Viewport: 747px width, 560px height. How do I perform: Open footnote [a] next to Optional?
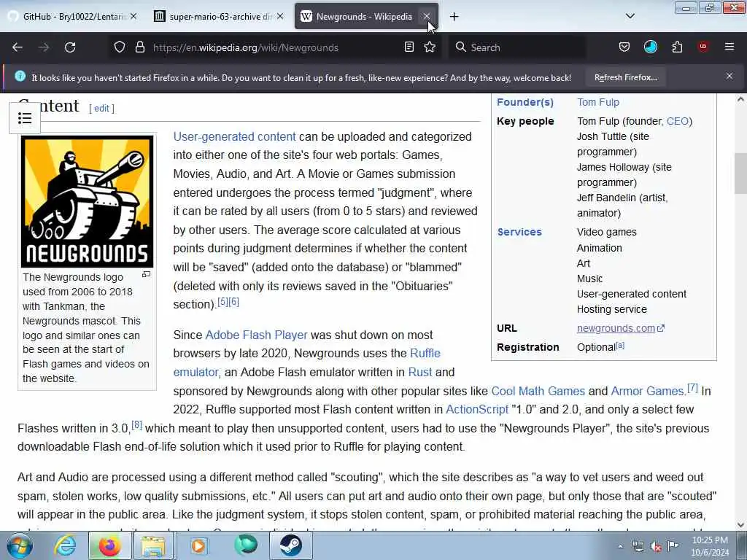620,345
